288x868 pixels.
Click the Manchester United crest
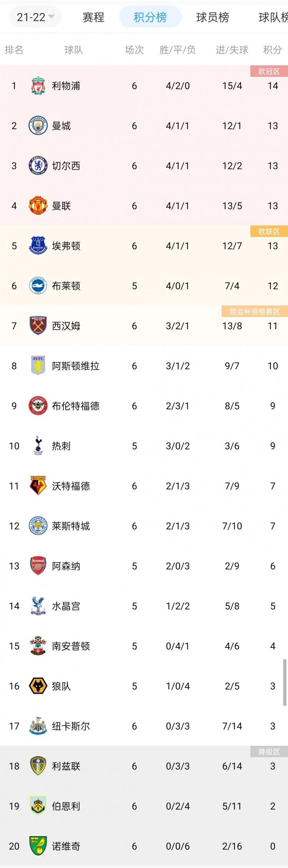click(38, 206)
